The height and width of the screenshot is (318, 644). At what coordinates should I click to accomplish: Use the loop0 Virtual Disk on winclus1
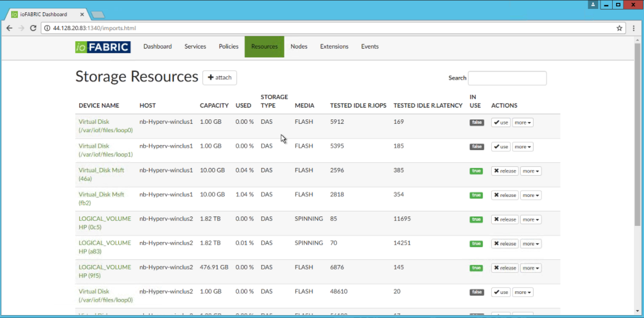click(501, 123)
